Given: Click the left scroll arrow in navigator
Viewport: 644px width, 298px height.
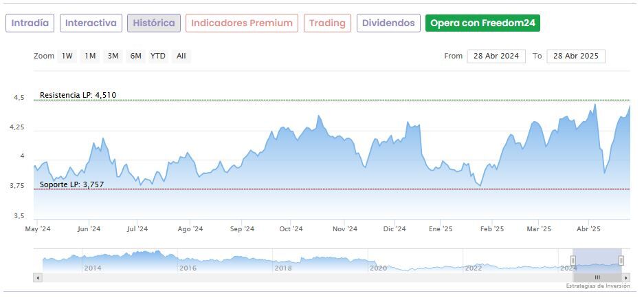Looking at the screenshot, I should tap(38, 277).
